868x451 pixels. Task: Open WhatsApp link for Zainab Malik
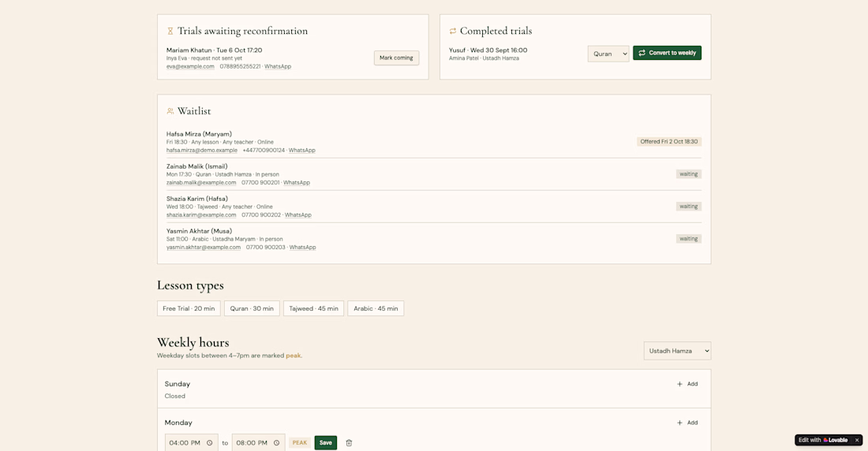(x=297, y=183)
